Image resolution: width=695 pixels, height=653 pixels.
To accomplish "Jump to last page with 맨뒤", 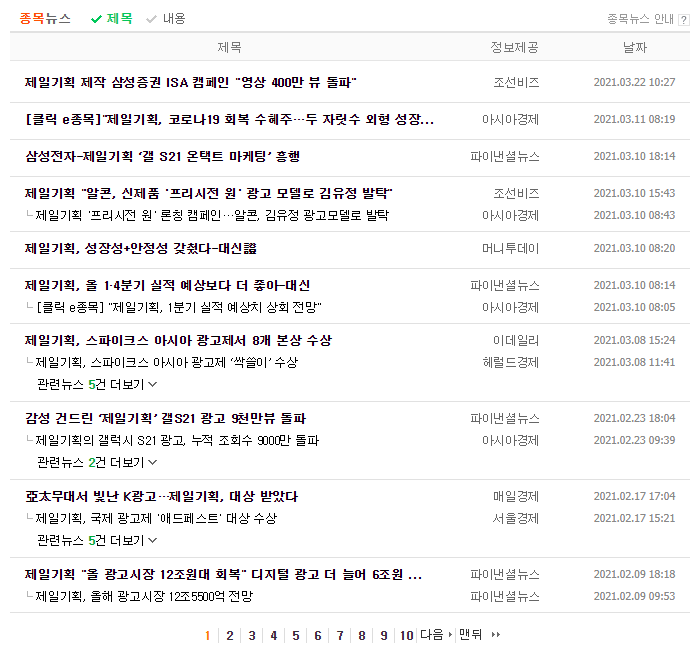I will coord(480,635).
